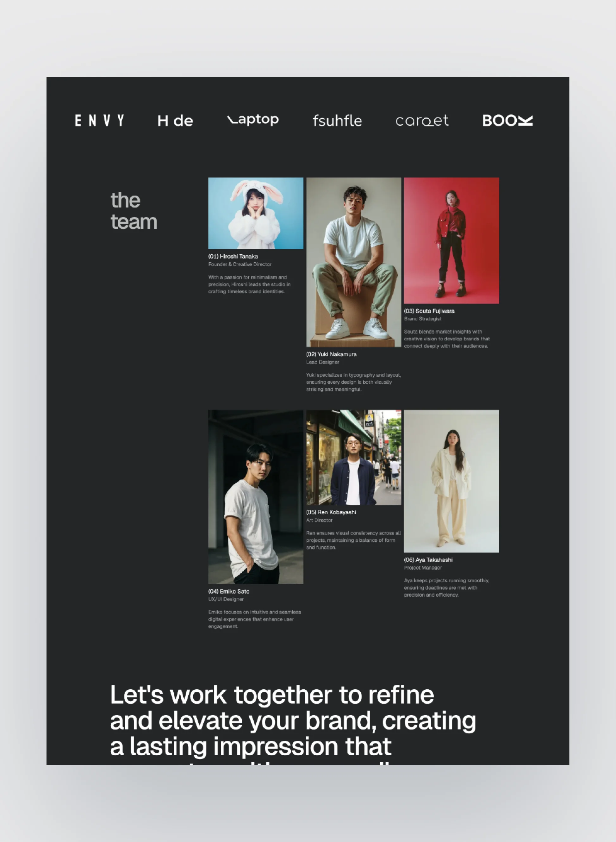Click the Laptop logo
The width and height of the screenshot is (616, 842).
coord(253,120)
